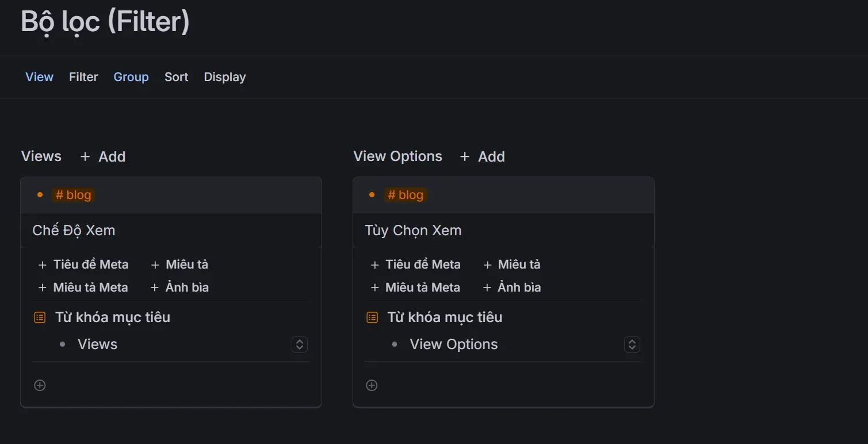Open the Chế Độ Xem card title
Image resolution: width=868 pixels, height=444 pixels.
pyautogui.click(x=74, y=230)
